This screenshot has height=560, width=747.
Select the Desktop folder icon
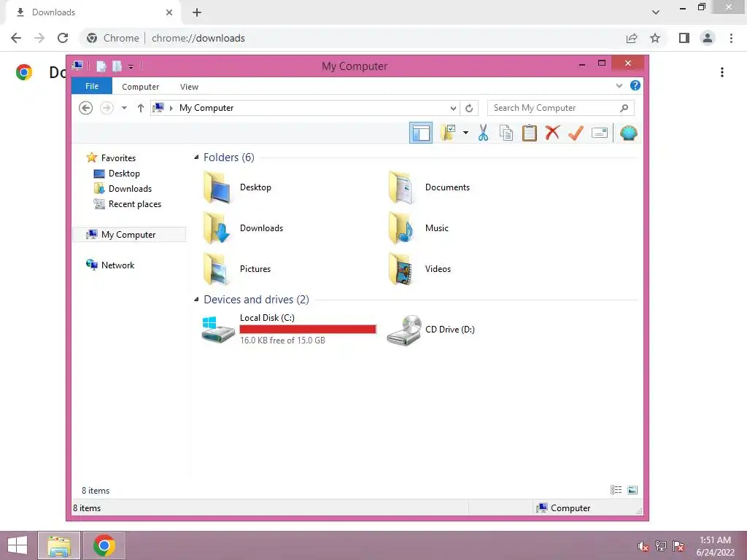217,187
